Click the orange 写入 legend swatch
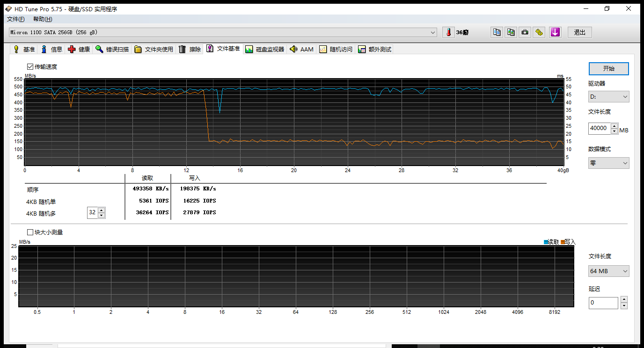Image resolution: width=644 pixels, height=348 pixels. pyautogui.click(x=563, y=242)
